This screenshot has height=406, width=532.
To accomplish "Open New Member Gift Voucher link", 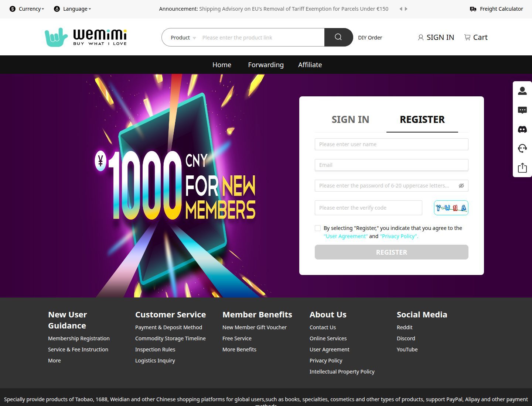I will (255, 327).
